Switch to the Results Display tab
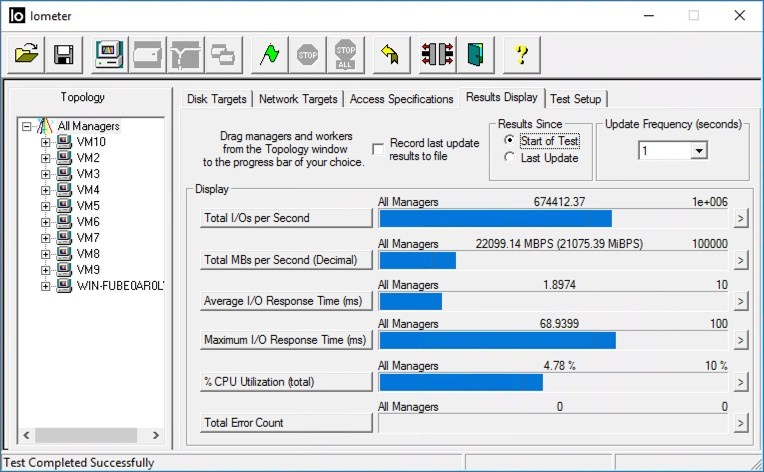Image resolution: width=764 pixels, height=472 pixels. coord(502,97)
